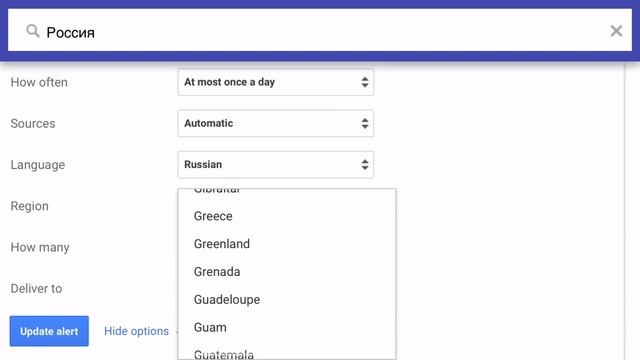The height and width of the screenshot is (360, 640).
Task: Choose Grenada from region list
Action: [287, 271]
